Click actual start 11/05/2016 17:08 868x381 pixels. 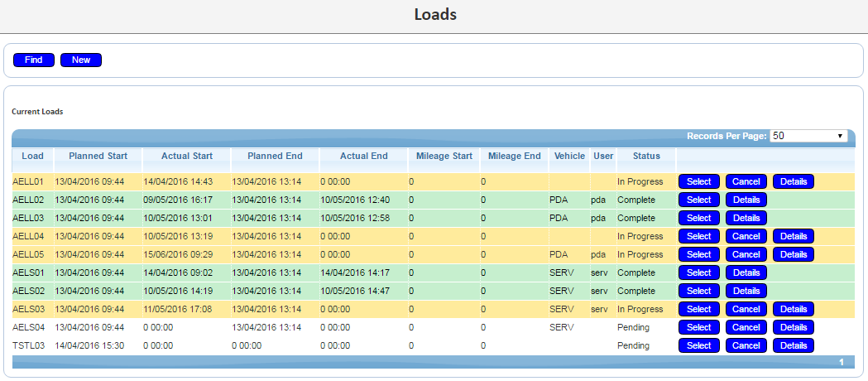click(x=177, y=310)
